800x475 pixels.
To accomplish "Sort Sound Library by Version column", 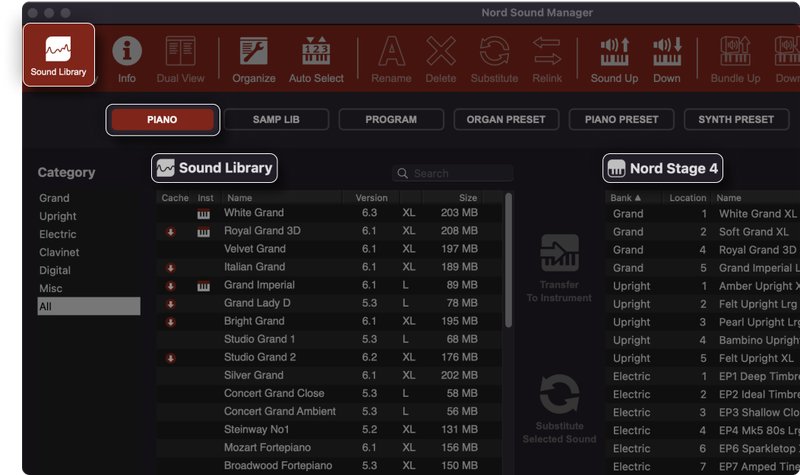I will pos(371,197).
